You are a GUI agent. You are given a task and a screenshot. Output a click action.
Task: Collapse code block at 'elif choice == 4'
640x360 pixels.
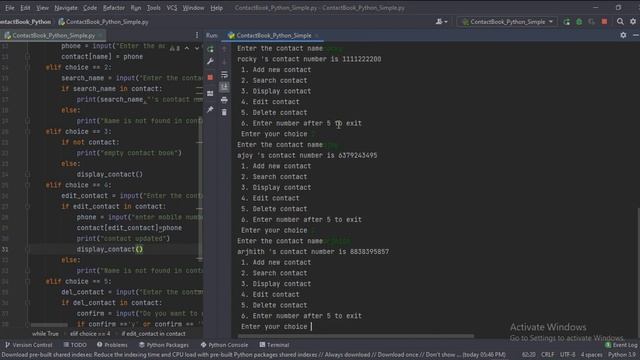point(27,185)
